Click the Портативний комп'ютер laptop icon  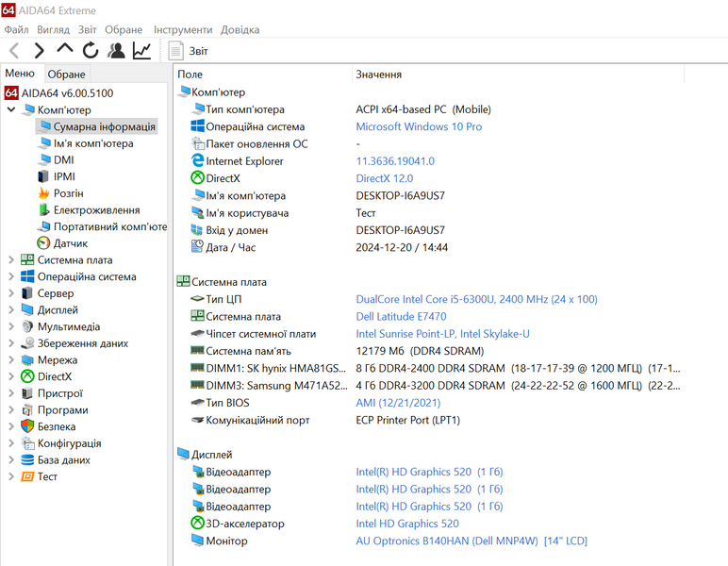click(x=44, y=226)
